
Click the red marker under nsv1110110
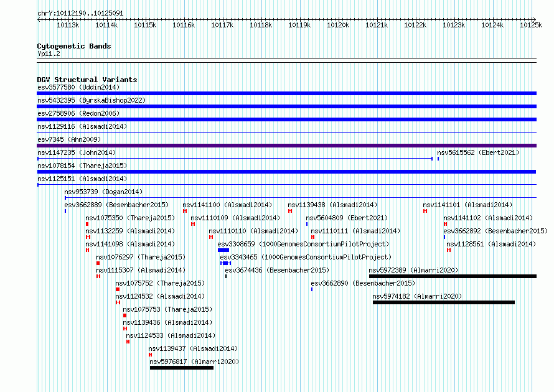(211, 237)
